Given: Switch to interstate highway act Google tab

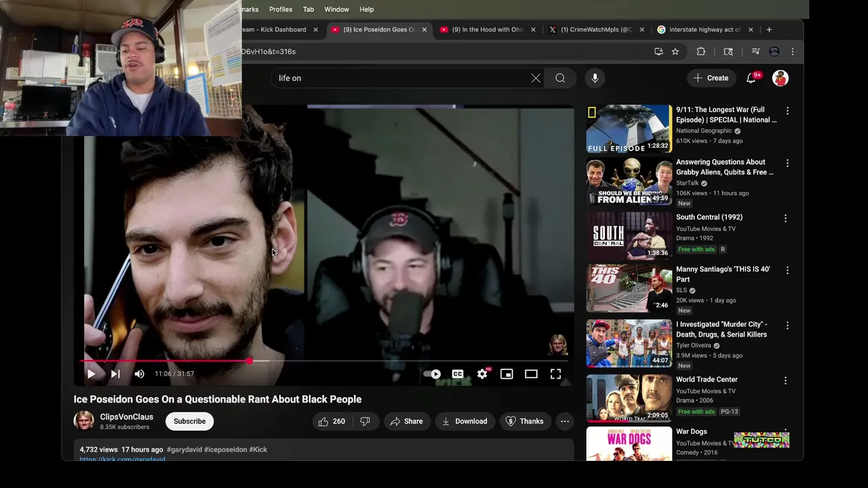Looking at the screenshot, I should [705, 30].
